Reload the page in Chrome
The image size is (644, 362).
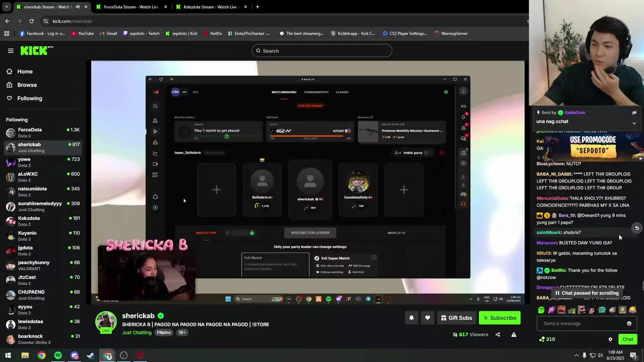pyautogui.click(x=31, y=21)
